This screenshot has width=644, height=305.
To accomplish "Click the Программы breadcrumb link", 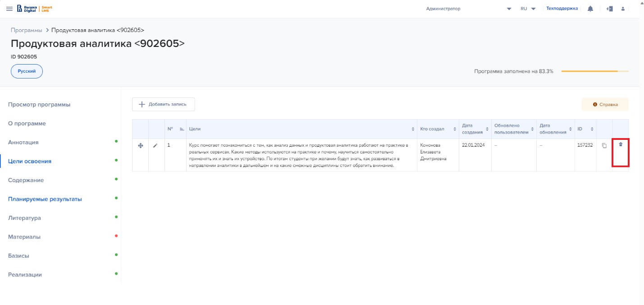I will pyautogui.click(x=26, y=30).
